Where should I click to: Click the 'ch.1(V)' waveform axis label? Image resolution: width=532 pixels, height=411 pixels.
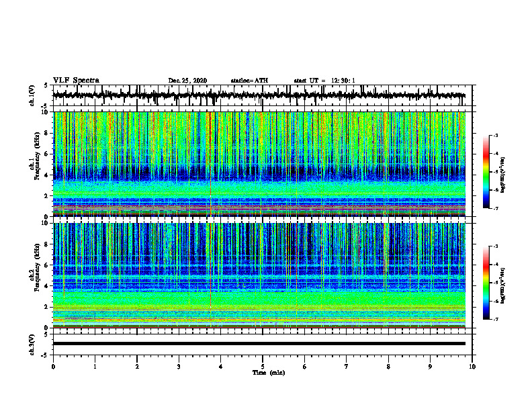(x=32, y=95)
